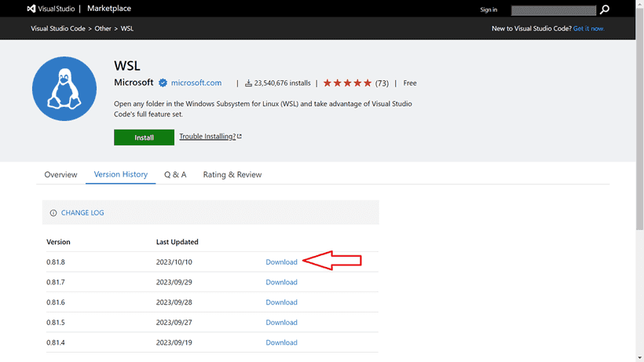Screen dimensions: 644x362
Task: Click version number 0.81.5
Action: tap(56, 322)
